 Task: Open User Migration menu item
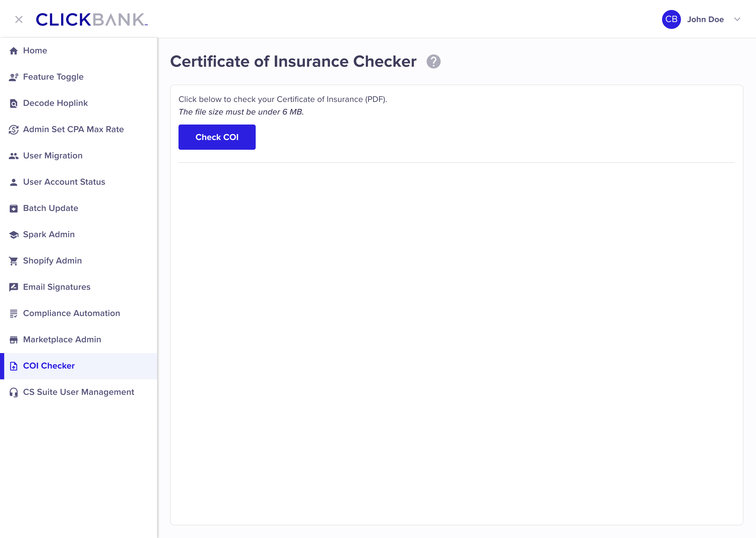(x=52, y=156)
